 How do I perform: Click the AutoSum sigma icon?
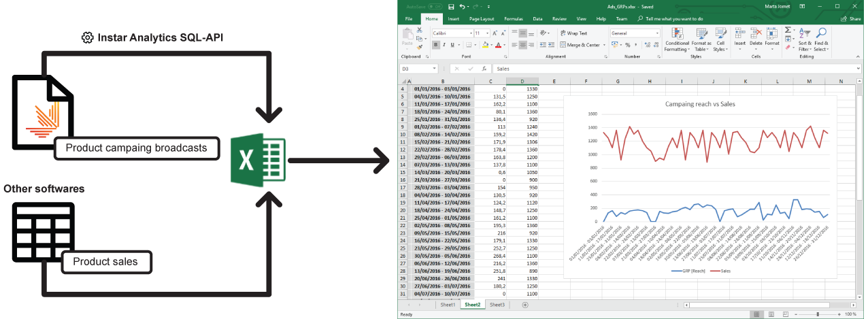pyautogui.click(x=788, y=30)
